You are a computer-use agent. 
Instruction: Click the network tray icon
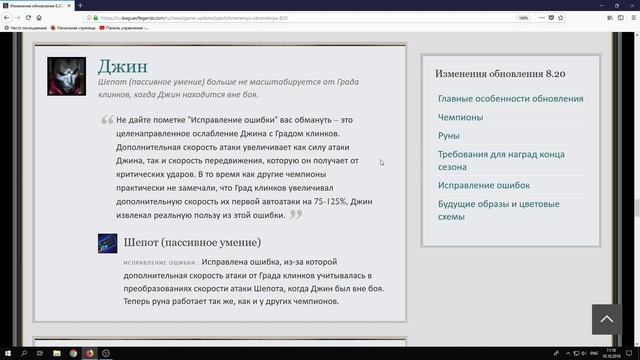coord(576,353)
